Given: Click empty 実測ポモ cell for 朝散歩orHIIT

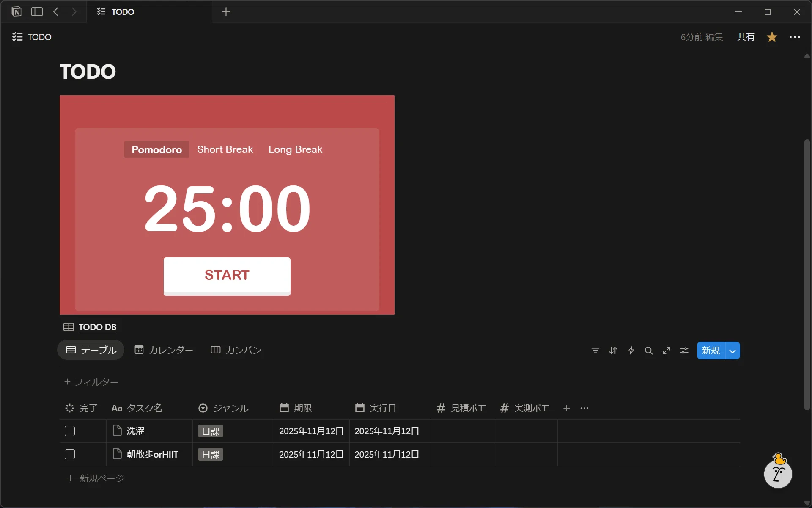Looking at the screenshot, I should click(x=526, y=454).
